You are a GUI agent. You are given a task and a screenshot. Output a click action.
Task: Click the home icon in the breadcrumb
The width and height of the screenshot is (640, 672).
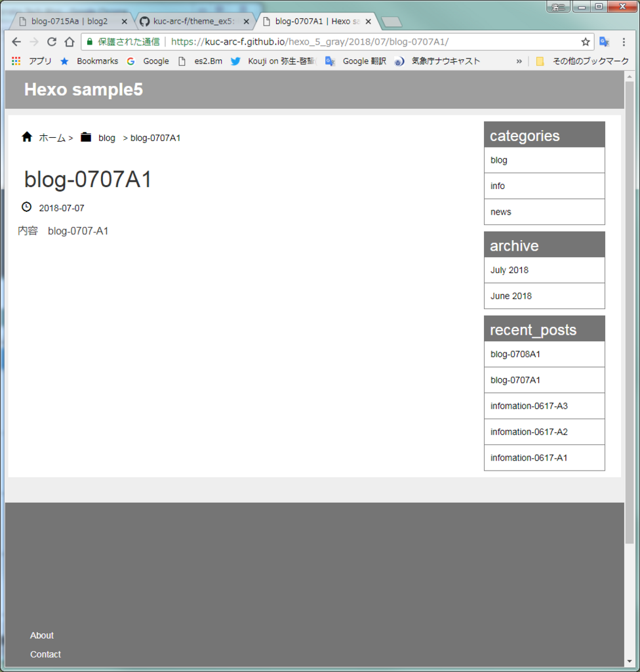coord(27,136)
